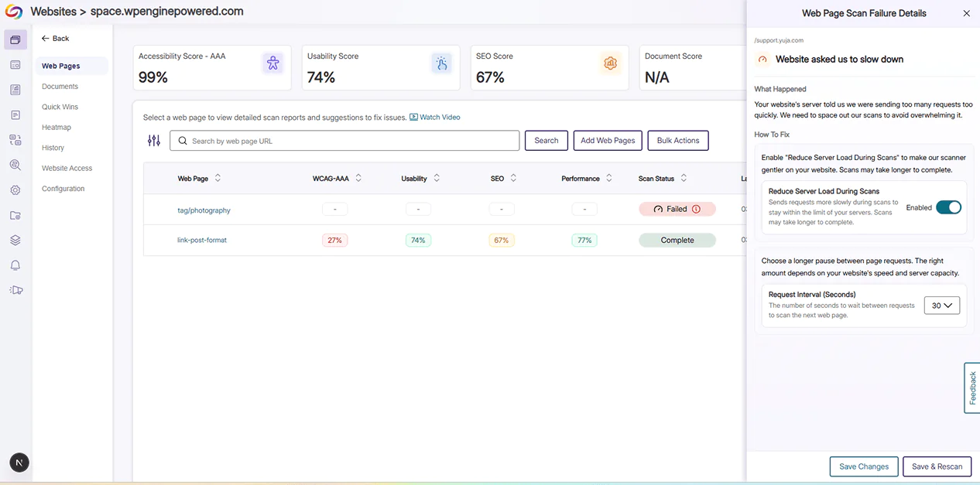Click the Usability Score hand-tap icon
Image resolution: width=980 pixels, height=485 pixels.
tap(441, 64)
